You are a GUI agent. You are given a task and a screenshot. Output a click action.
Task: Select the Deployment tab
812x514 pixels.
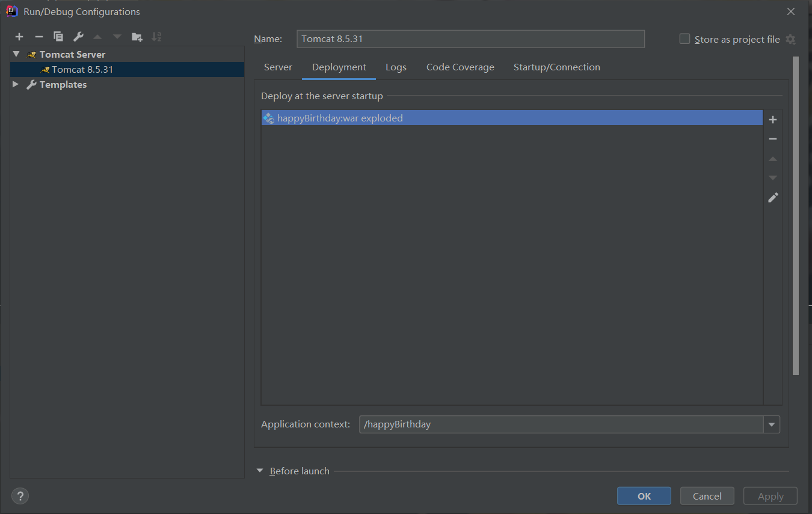click(x=339, y=67)
